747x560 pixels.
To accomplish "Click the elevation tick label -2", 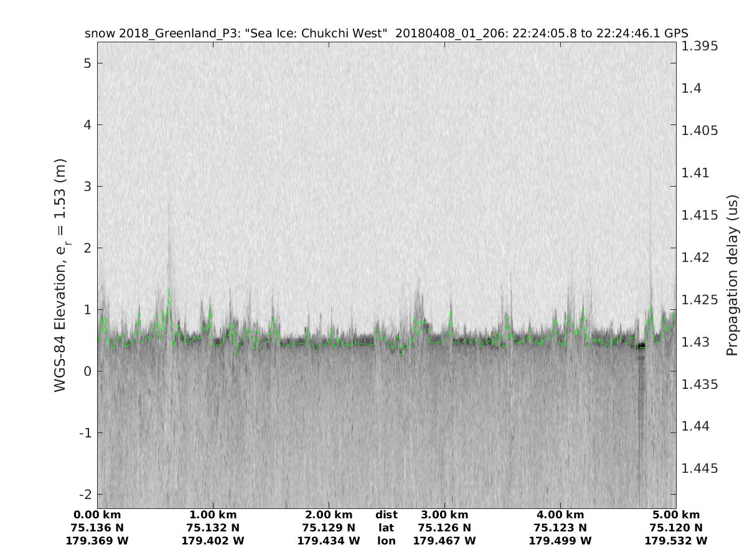I will tap(85, 494).
